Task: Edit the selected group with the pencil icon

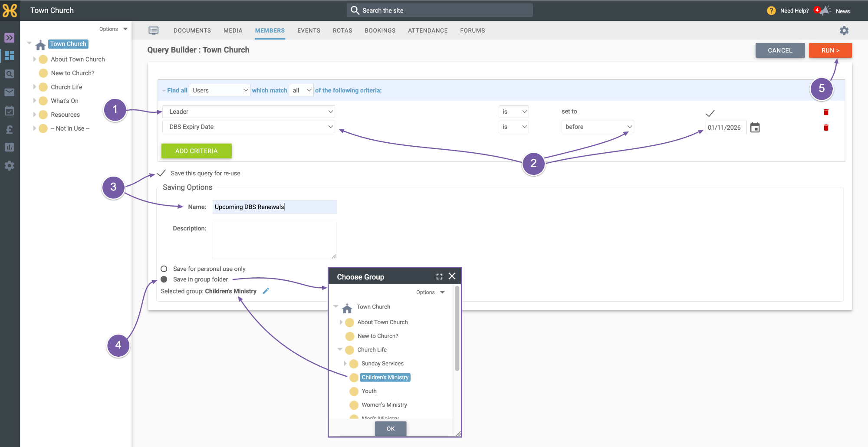Action: pyautogui.click(x=266, y=291)
